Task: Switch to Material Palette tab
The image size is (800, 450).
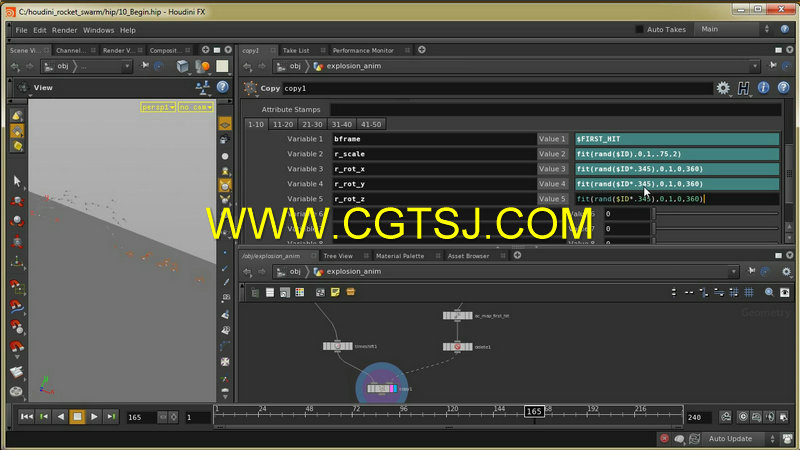Action: 399,256
